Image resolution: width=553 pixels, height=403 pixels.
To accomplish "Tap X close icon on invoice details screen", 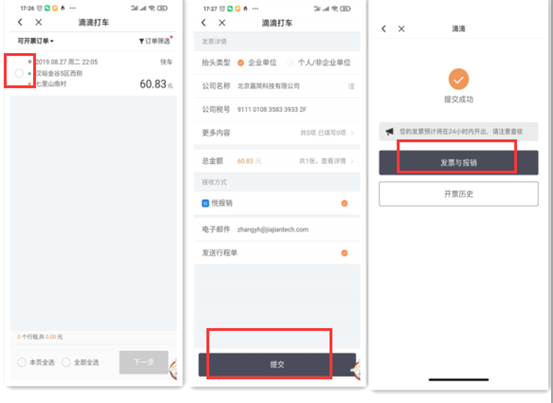I will [222, 23].
